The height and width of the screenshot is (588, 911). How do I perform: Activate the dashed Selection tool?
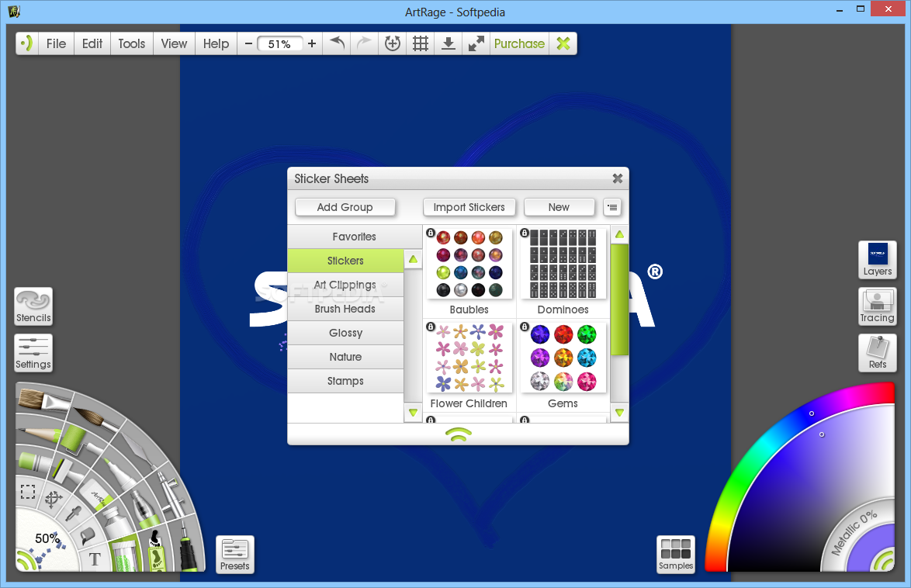[28, 492]
